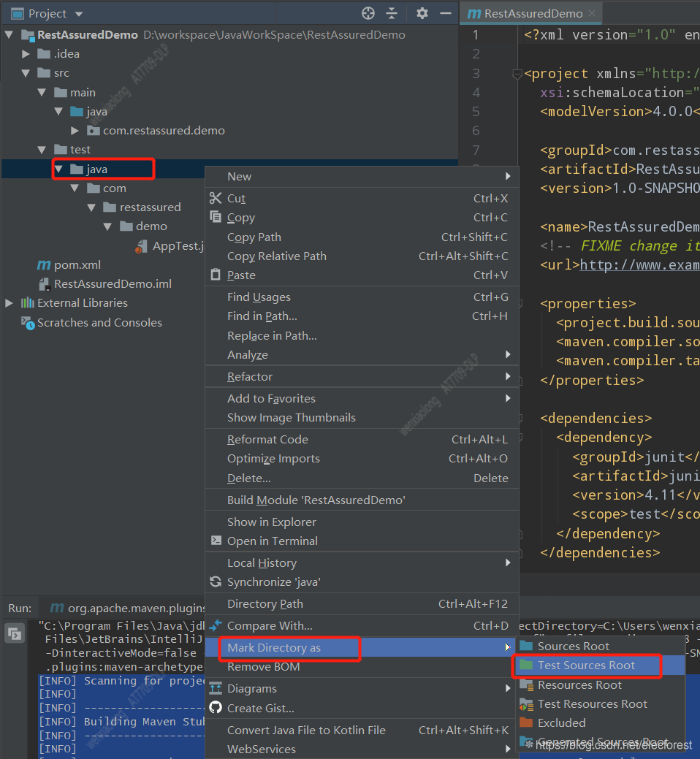Click the Compare With... arrows icon
The width and height of the screenshot is (700, 759).
[x=216, y=625]
